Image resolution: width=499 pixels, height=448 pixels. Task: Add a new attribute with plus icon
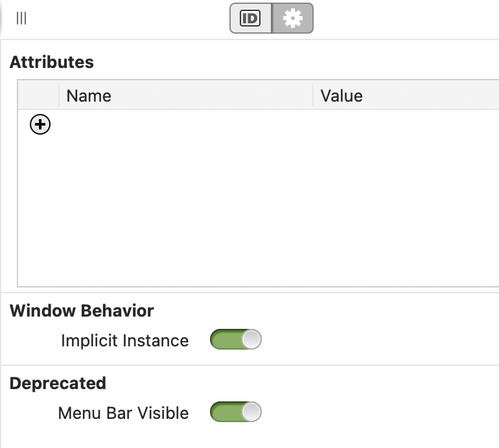(40, 124)
